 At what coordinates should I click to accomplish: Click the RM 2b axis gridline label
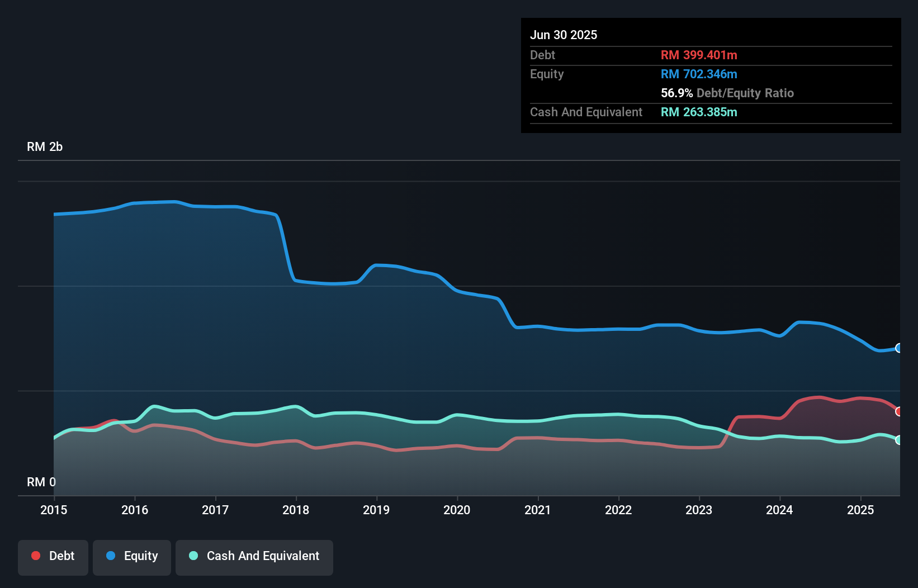(x=45, y=146)
